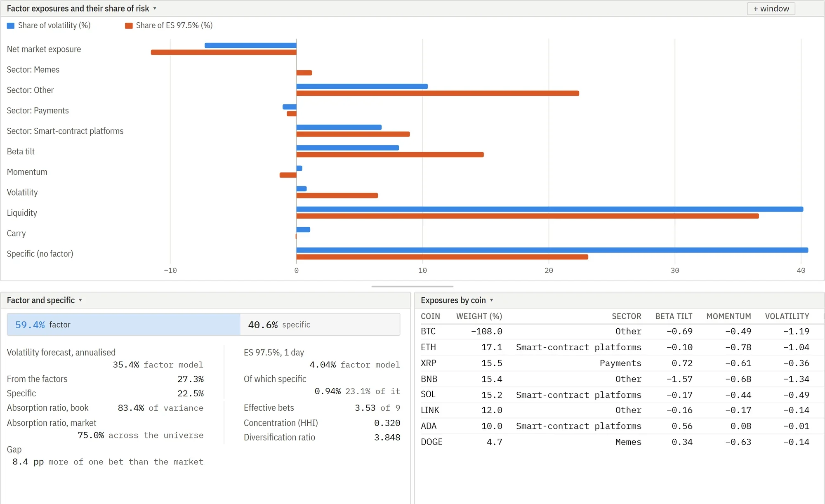This screenshot has width=825, height=504.
Task: Sort by the VOLATILITY column header
Action: [787, 316]
